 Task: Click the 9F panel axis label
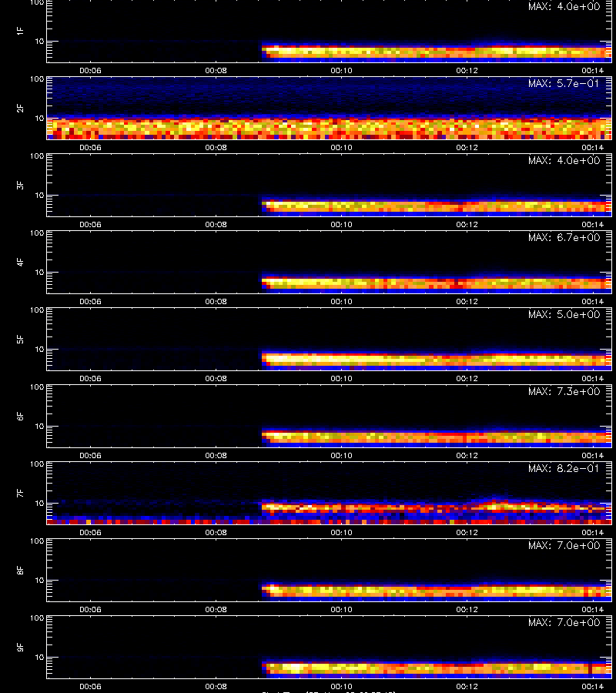coord(20,648)
